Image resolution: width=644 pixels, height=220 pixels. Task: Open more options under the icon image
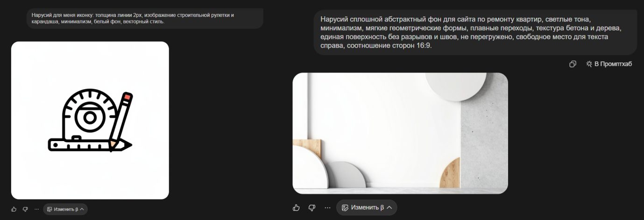point(36,209)
